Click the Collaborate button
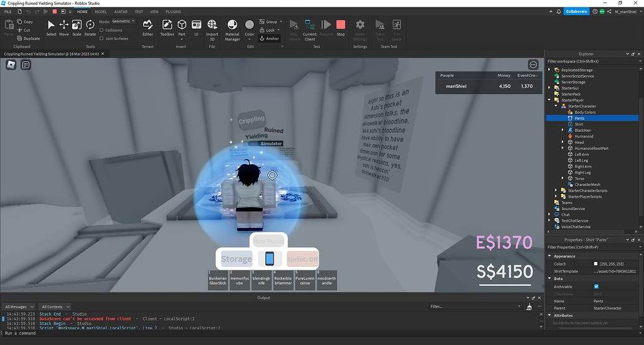This screenshot has height=345, width=644. (576, 11)
